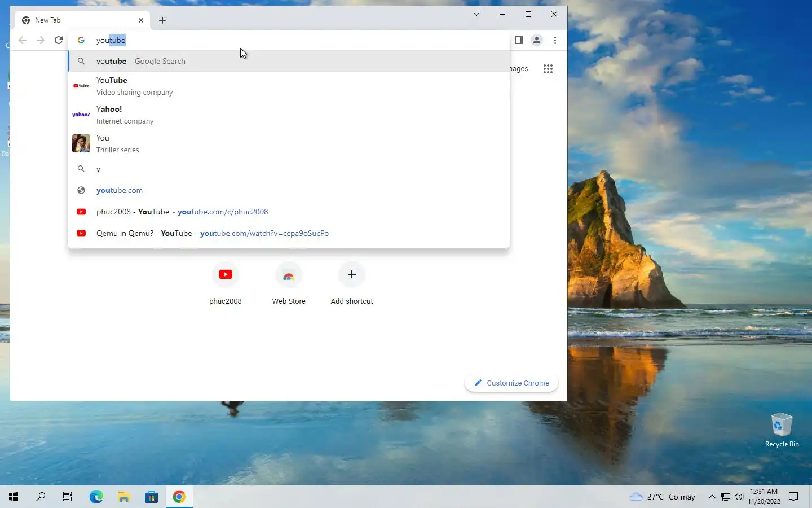The height and width of the screenshot is (508, 812).
Task: Select the 'Qemu in Qemu?' YouTube suggestion
Action: [x=289, y=233]
